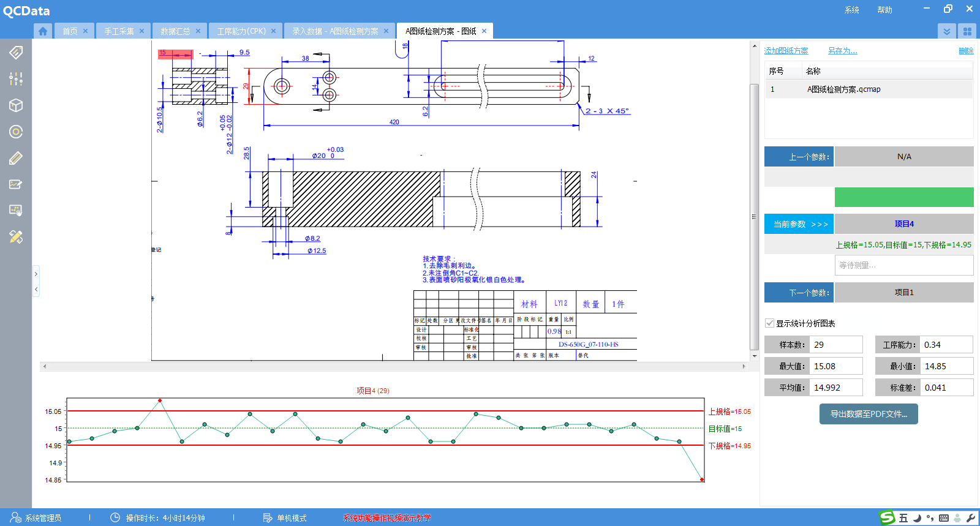Click the 删除 link
Screen dimensions: 980x526
pos(966,51)
